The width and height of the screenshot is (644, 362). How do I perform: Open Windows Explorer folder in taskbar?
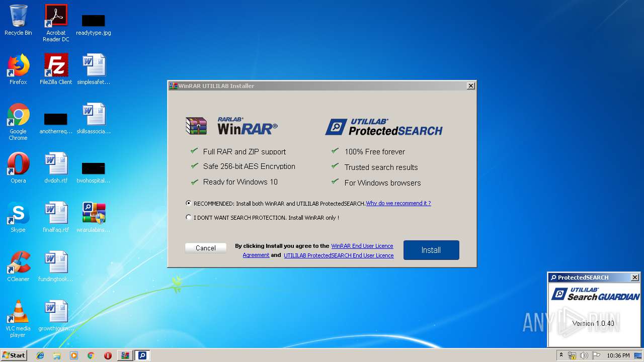pos(57,355)
